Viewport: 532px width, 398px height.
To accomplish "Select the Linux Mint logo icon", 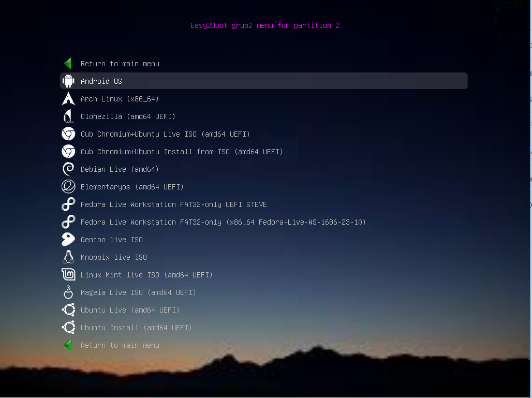I will tap(68, 274).
